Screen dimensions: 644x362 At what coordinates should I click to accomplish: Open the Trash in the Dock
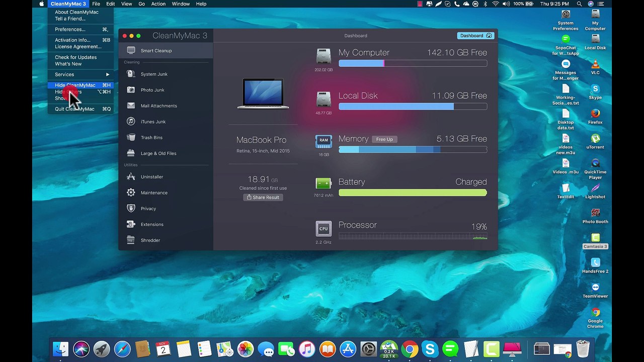[x=583, y=348]
